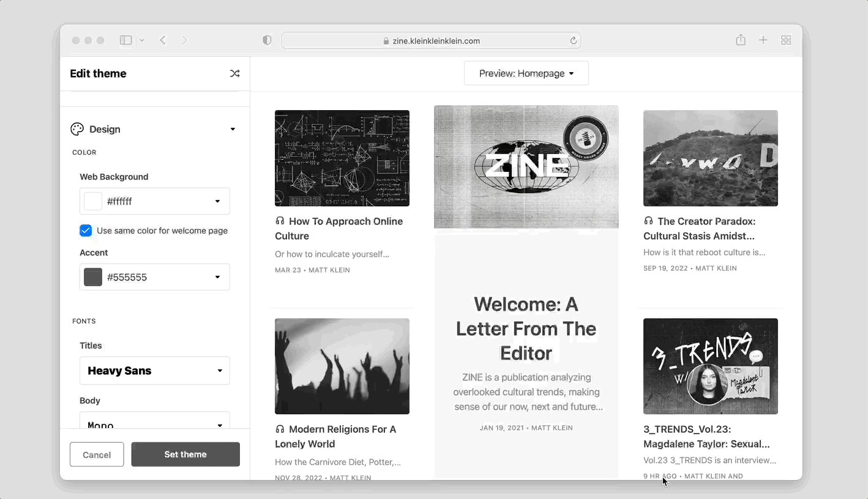The width and height of the screenshot is (868, 499).
Task: Click the ZINE globe logo image
Action: pos(526,166)
